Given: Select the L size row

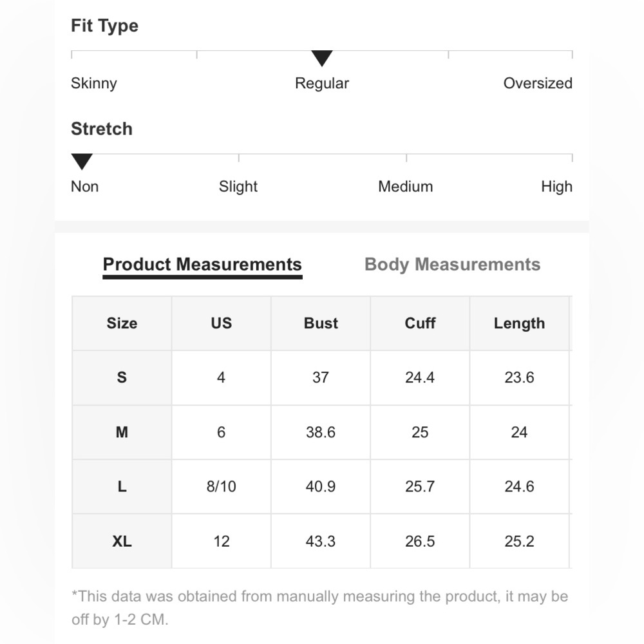Looking at the screenshot, I should pos(321,487).
